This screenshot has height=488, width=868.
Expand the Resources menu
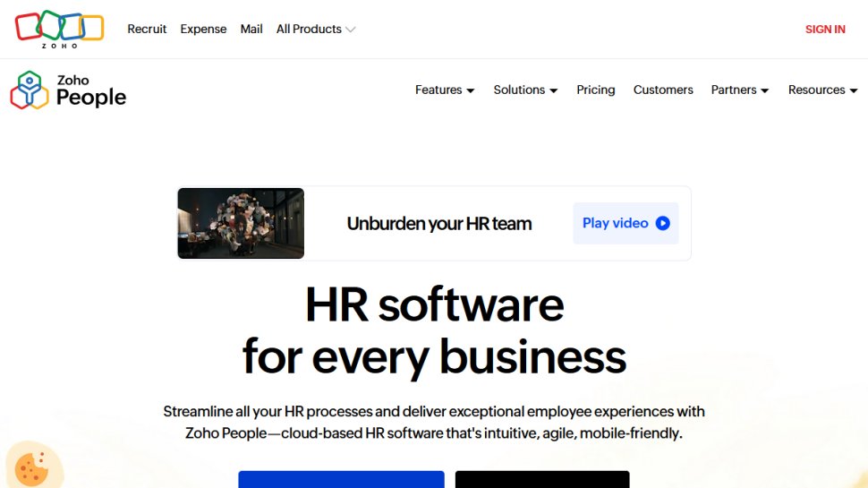click(822, 90)
